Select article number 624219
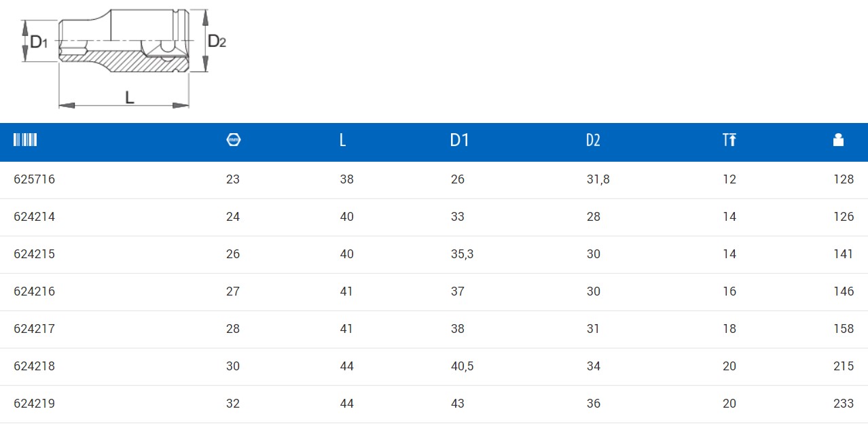 point(35,404)
